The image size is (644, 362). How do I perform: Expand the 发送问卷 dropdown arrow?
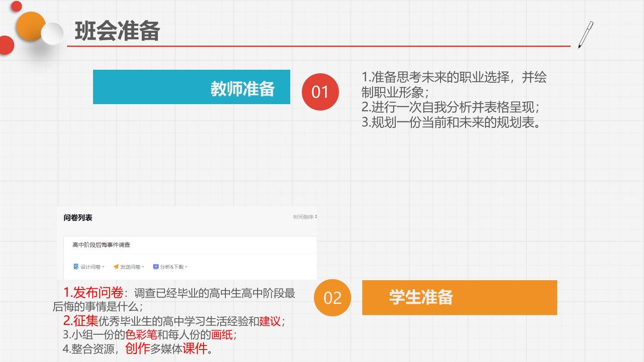pyautogui.click(x=143, y=267)
